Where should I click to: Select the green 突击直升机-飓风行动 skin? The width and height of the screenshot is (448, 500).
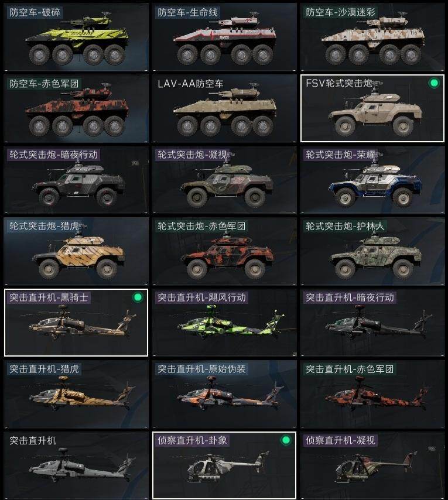click(224, 323)
